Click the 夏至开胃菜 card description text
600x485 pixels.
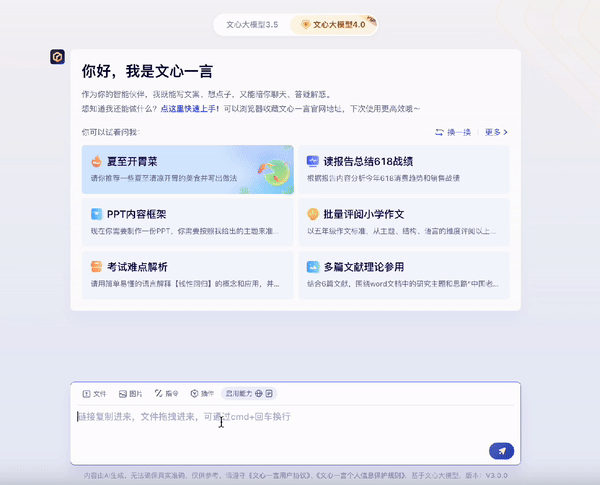point(164,178)
